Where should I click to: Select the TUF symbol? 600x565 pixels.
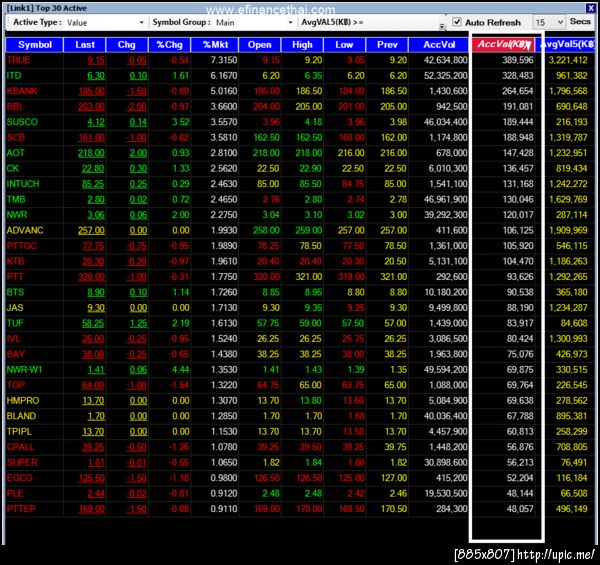tap(15, 323)
